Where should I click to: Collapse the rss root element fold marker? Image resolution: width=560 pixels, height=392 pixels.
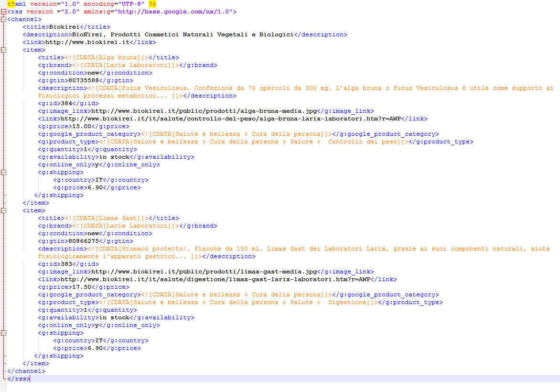[x=3, y=11]
